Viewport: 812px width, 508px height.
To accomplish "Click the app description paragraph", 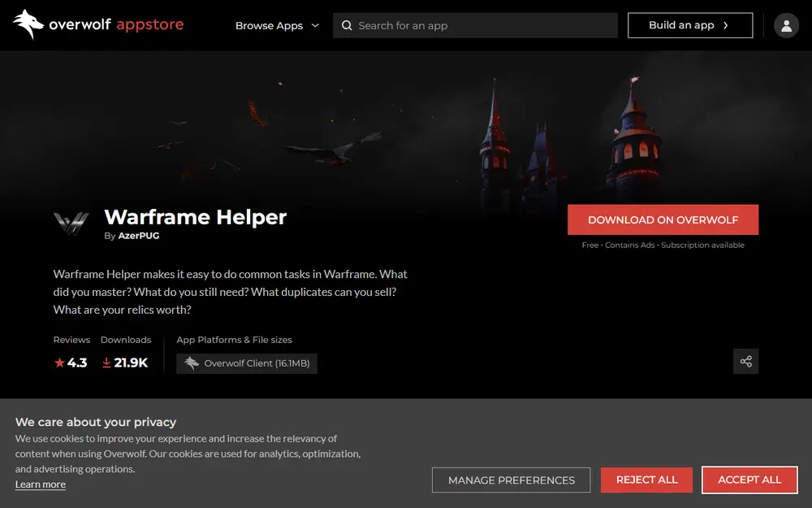I will 231,292.
